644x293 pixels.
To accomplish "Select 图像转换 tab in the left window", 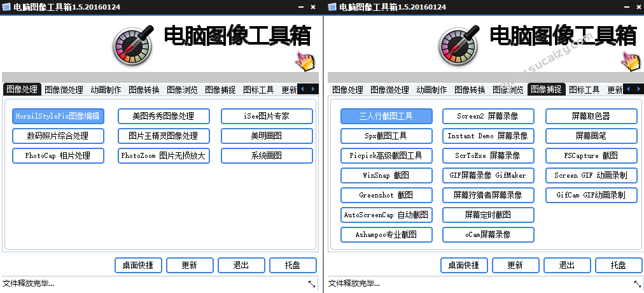I will [144, 90].
